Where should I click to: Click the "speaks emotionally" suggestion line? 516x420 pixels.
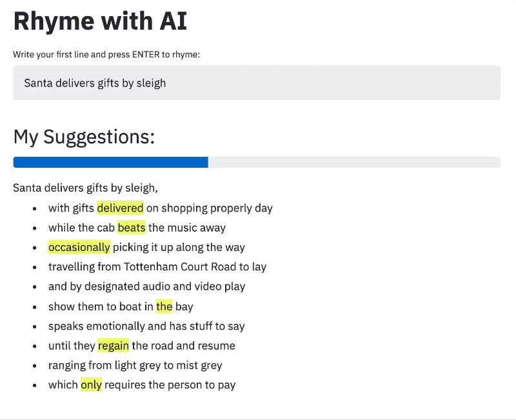tap(146, 326)
